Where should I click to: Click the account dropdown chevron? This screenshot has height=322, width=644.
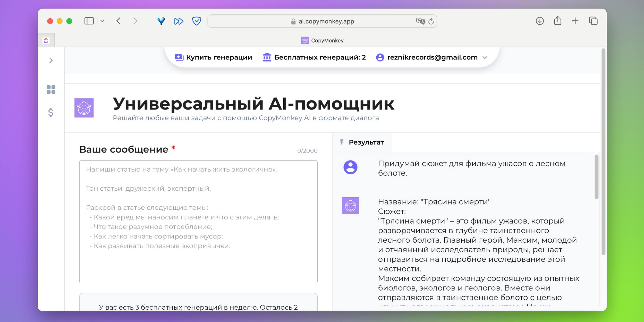click(x=485, y=57)
